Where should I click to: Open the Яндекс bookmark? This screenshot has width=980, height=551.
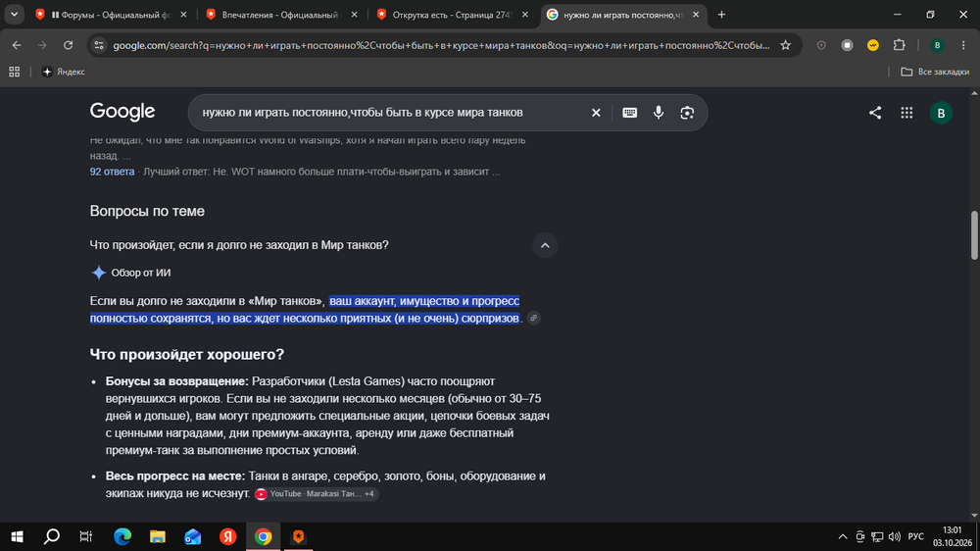pyautogui.click(x=63, y=72)
